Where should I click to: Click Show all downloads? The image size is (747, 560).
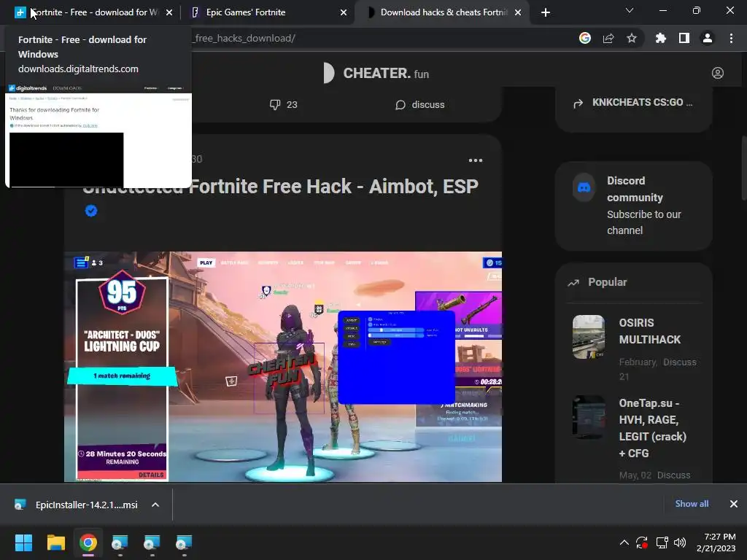click(x=692, y=504)
